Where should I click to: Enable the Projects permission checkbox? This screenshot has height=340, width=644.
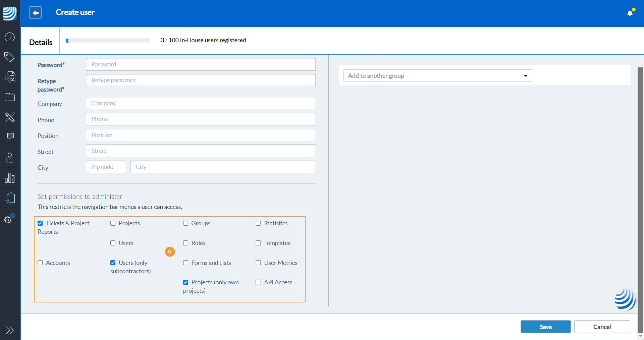(x=113, y=223)
